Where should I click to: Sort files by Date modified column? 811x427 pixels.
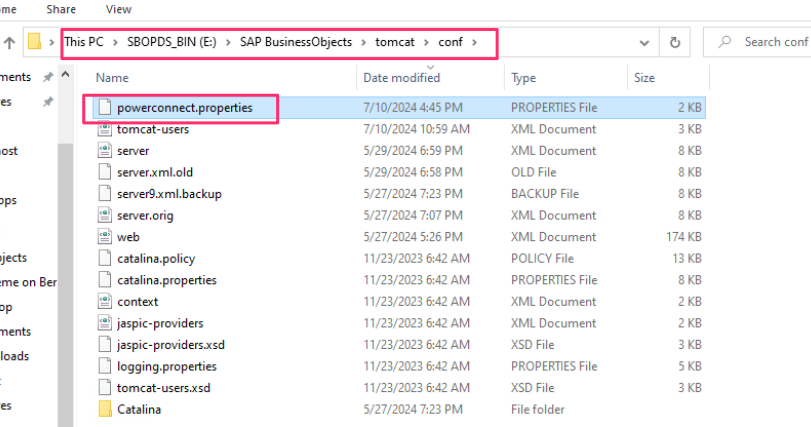402,77
